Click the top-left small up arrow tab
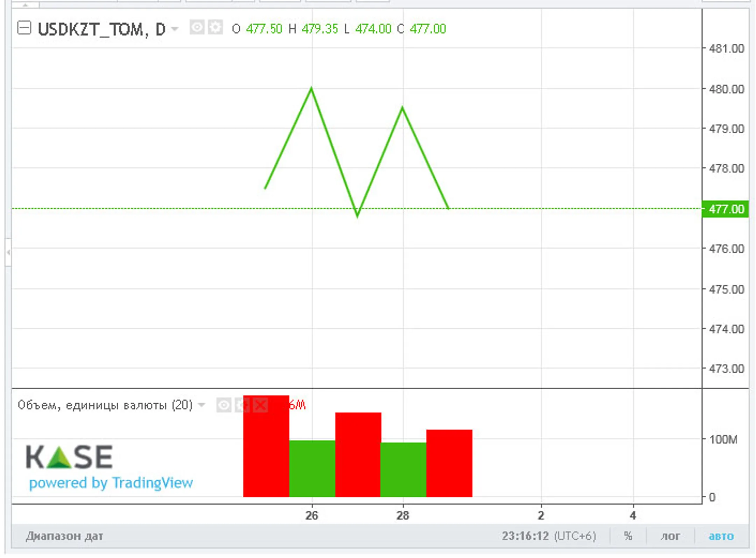756x558 pixels. tap(25, 5)
